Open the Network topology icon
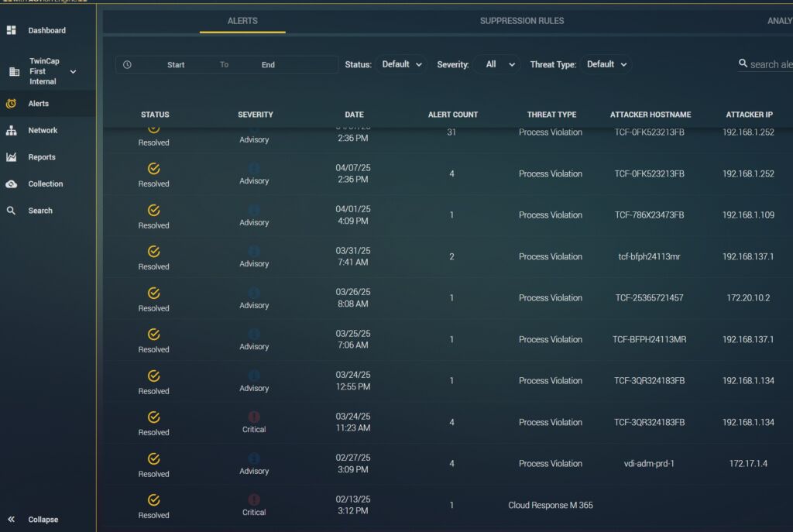Screen dimensions: 793x532 click(x=11, y=130)
